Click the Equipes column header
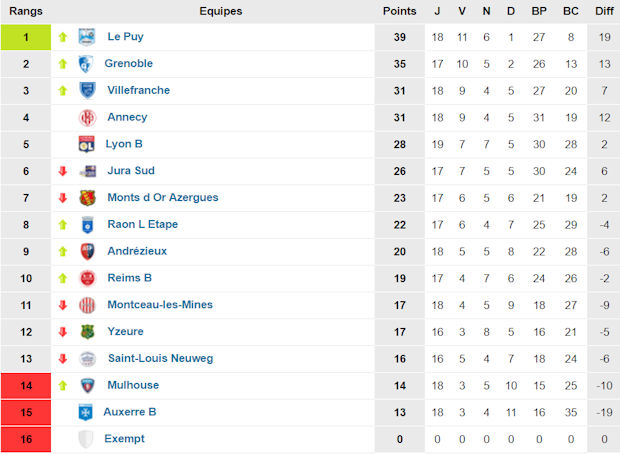620x454 pixels. click(221, 11)
